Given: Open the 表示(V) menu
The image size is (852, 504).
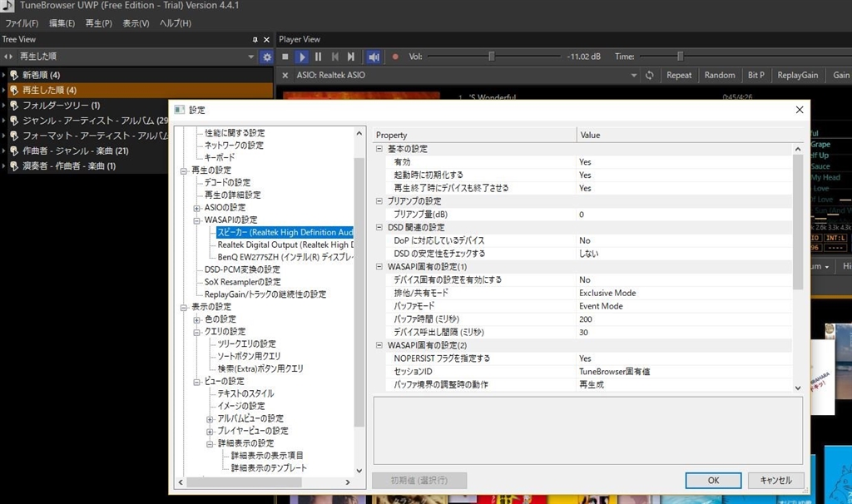Looking at the screenshot, I should pos(136,23).
